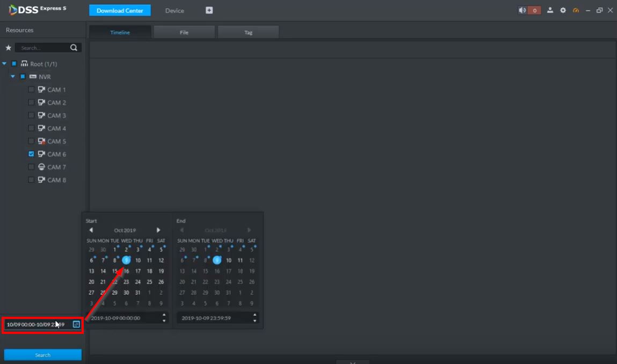
Task: Click the CAM 6 camera icon
Action: [41, 154]
